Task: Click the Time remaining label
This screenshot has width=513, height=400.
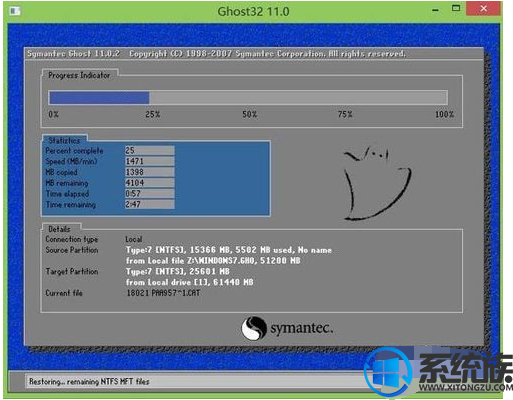Action: 71,205
